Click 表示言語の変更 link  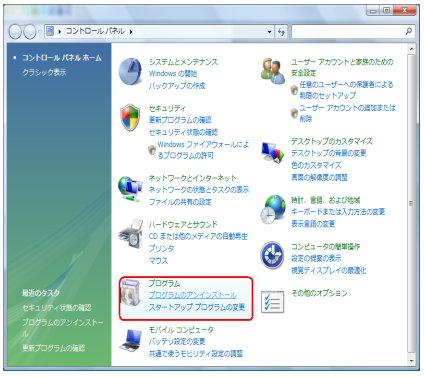pos(313,224)
